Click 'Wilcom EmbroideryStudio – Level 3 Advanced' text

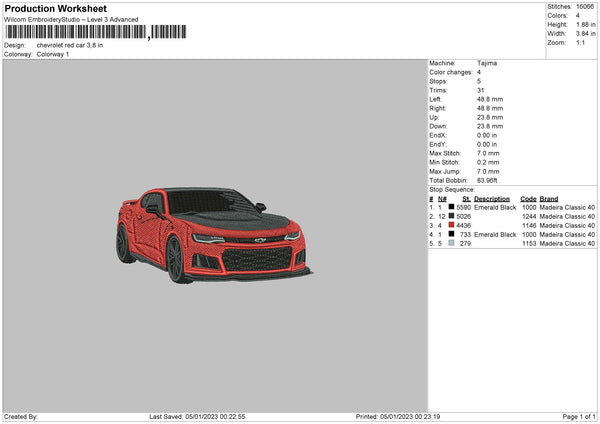click(x=71, y=20)
